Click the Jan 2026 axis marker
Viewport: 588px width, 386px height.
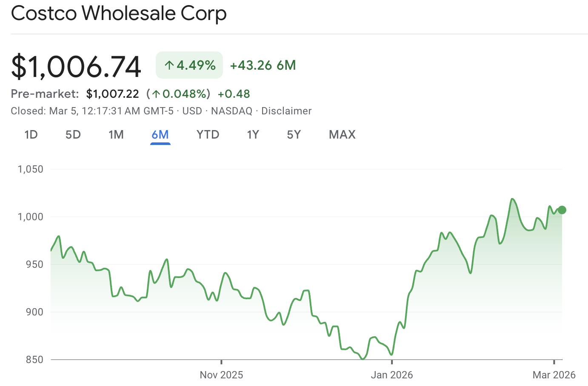click(391, 375)
